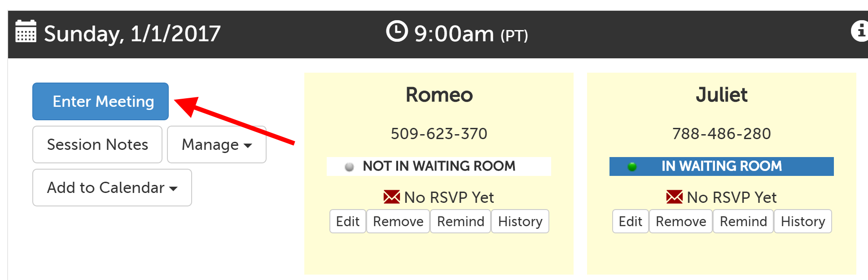Send a reminder to Juliet
Screen dimensions: 868x280
743,221
